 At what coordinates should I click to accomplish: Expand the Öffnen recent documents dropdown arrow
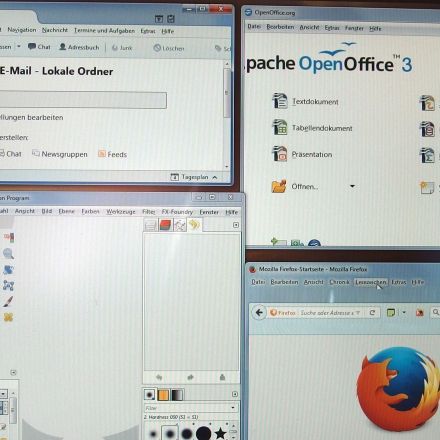click(352, 186)
